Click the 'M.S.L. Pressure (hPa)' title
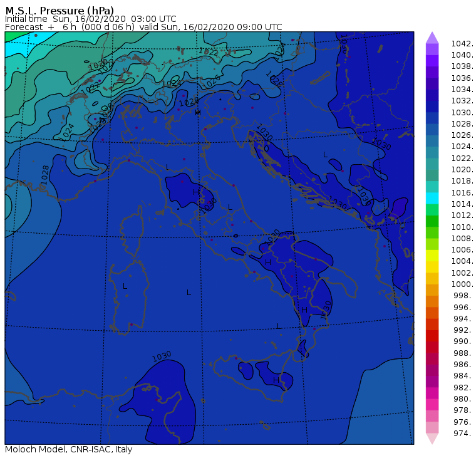The width and height of the screenshot is (476, 458). point(59,10)
